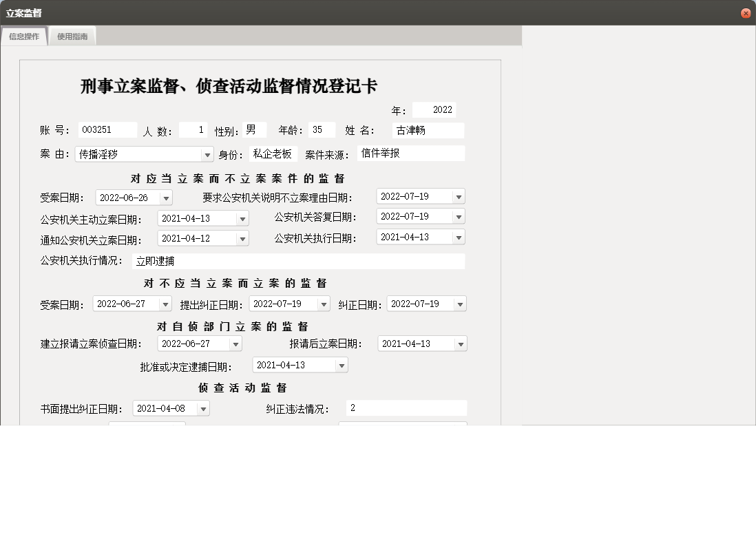Expand 报请后立案日期 date dropdown
This screenshot has height=559, width=756.
click(x=461, y=344)
